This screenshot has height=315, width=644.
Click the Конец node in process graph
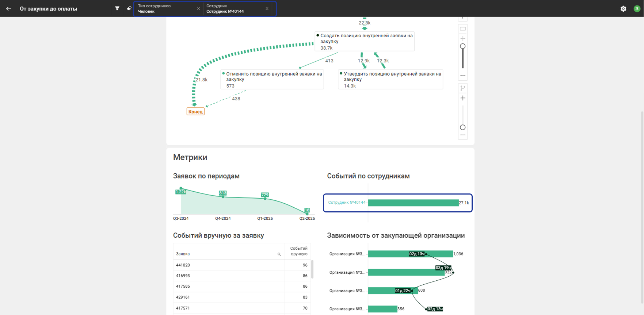point(195,112)
